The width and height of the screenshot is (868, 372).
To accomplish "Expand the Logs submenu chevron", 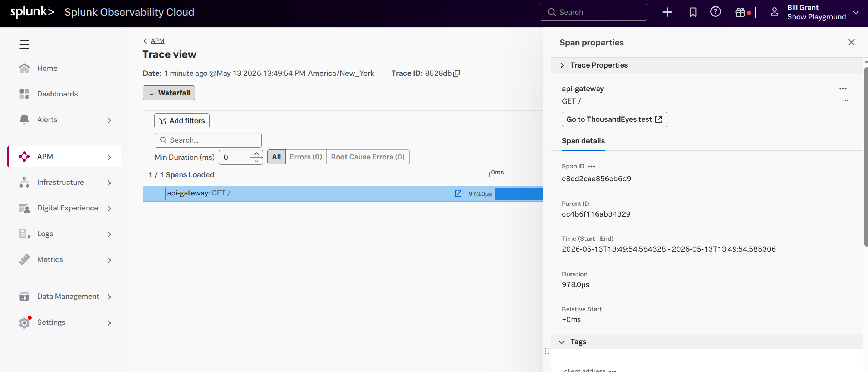I will pyautogui.click(x=109, y=234).
